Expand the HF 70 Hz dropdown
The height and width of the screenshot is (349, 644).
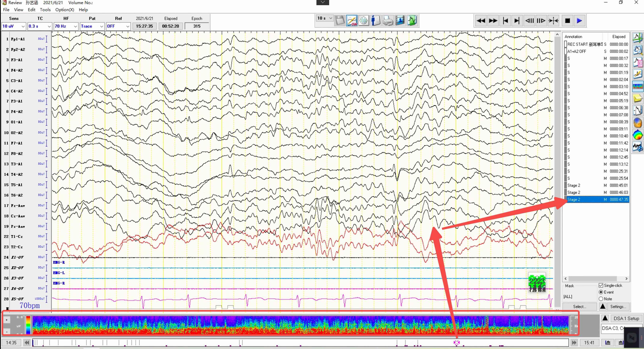tap(75, 26)
